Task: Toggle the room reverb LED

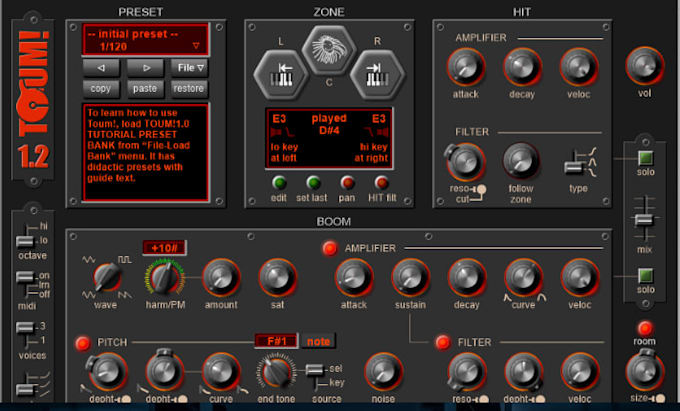Action: click(x=645, y=328)
